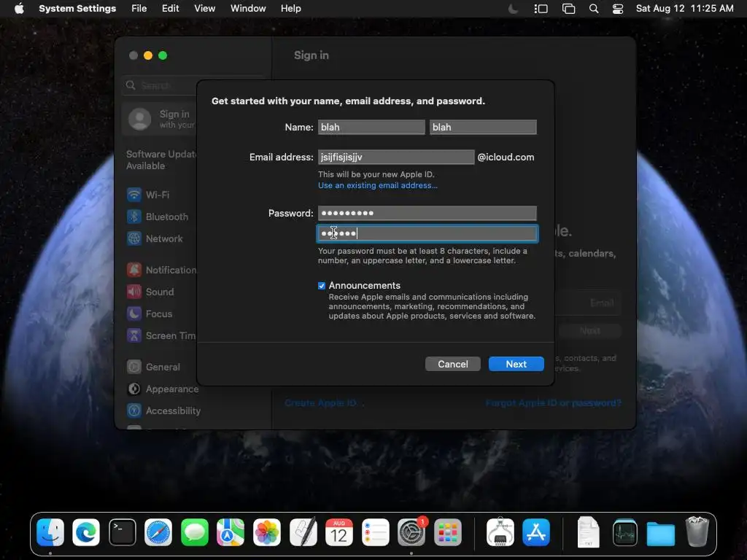Open Script Editor from the Dock
This screenshot has width=747, height=560.
(x=303, y=532)
